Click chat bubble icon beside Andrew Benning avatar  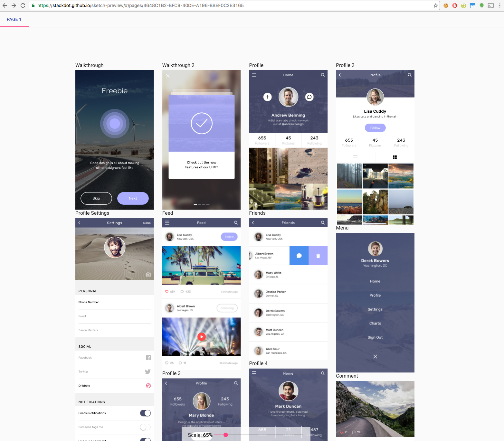coord(309,97)
